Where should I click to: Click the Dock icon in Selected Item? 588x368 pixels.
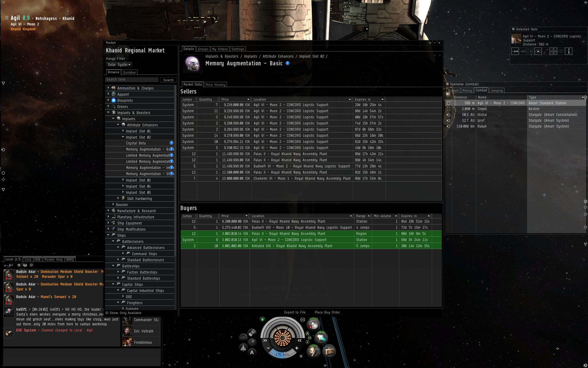[530, 52]
